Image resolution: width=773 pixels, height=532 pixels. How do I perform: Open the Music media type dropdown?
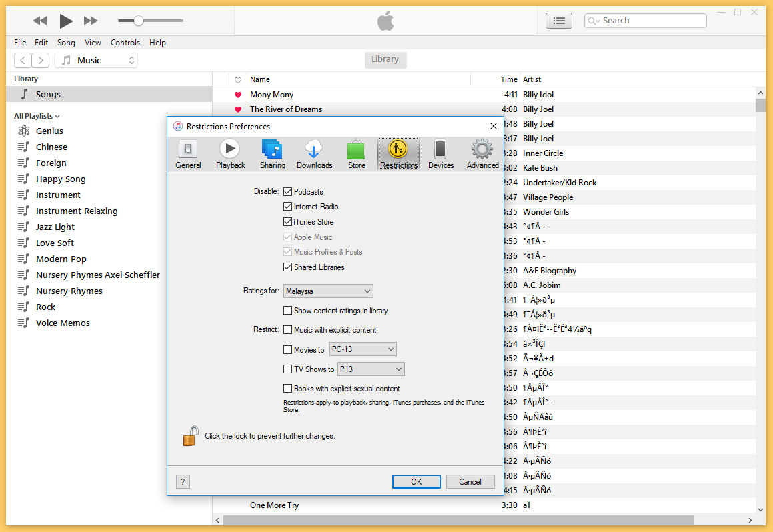[96, 60]
